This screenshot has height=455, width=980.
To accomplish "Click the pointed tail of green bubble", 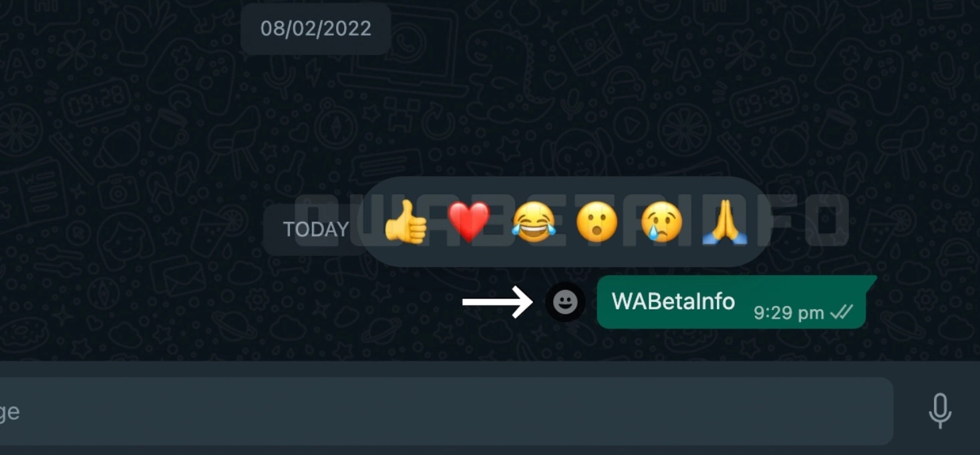I will click(870, 281).
